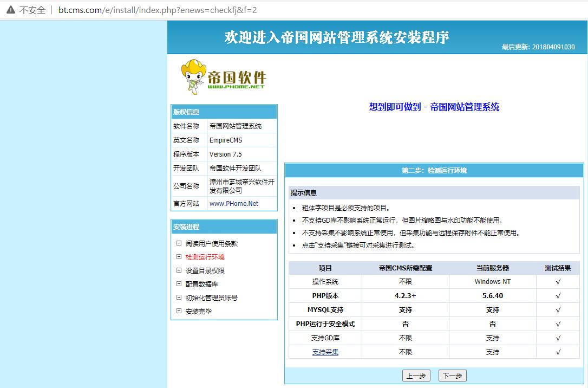Click the 帝国网站管理系统 software name value
This screenshot has height=388, width=588.
(x=236, y=126)
